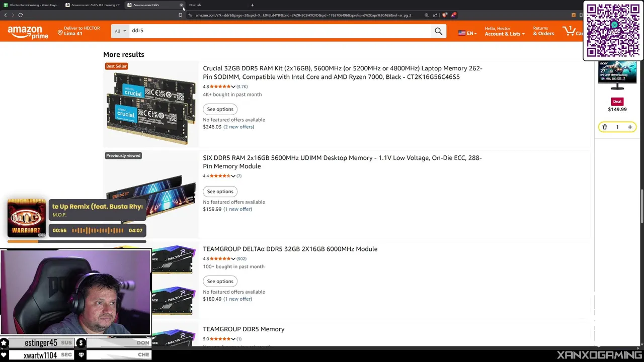Click the zoom magnifier icon in address bar
Image resolution: width=644 pixels, height=362 pixels.
(427, 15)
